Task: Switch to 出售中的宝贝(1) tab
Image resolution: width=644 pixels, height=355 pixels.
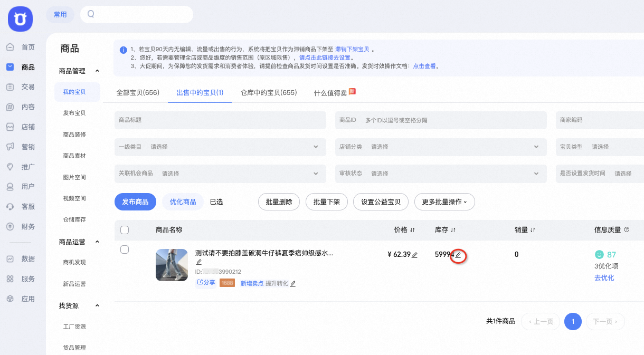Action: (200, 92)
